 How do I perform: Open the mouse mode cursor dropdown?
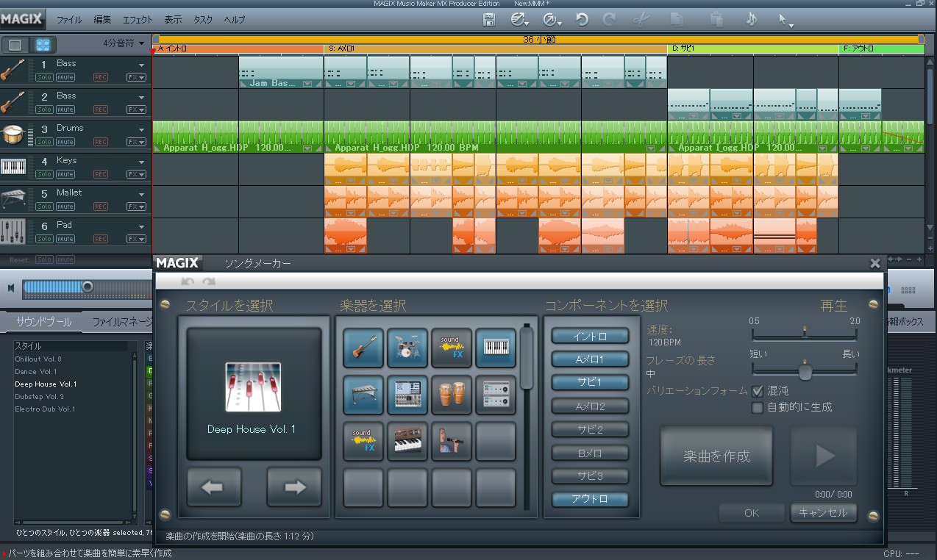pos(786,21)
